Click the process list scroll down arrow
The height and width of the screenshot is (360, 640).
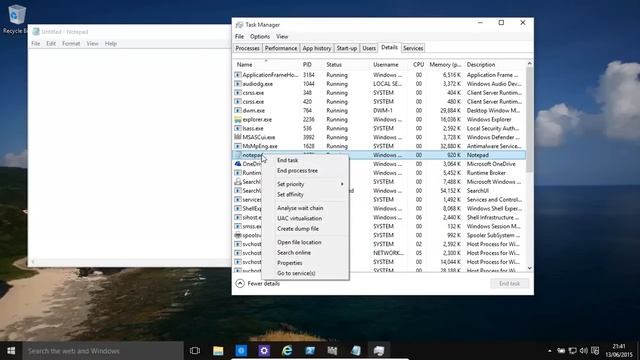coord(529,268)
